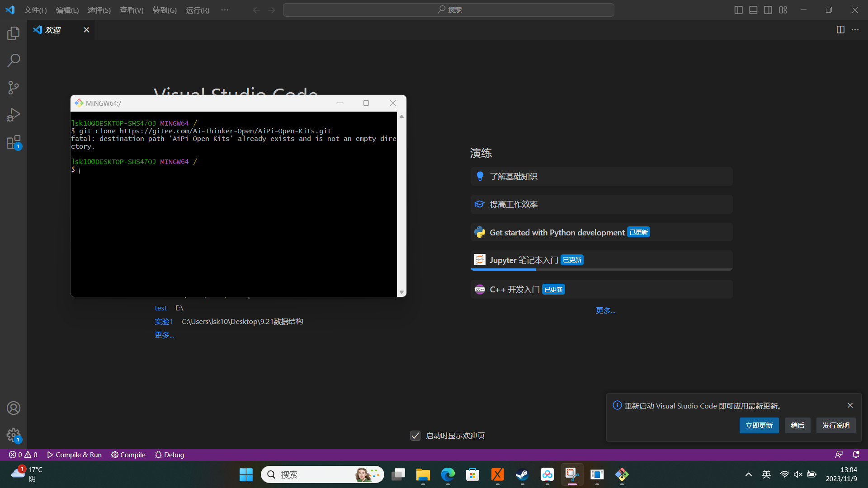
Task: Open the 运行(R) menu
Action: point(198,10)
